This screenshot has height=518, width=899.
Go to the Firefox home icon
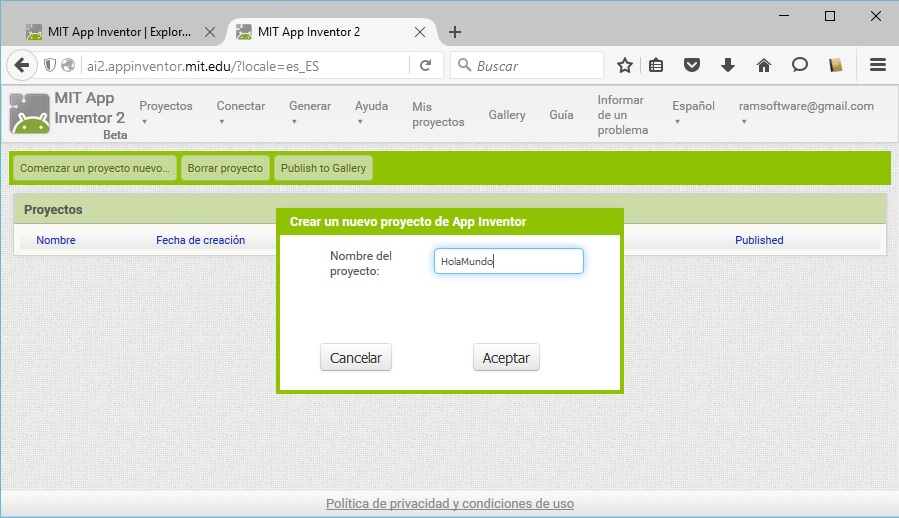tap(763, 66)
